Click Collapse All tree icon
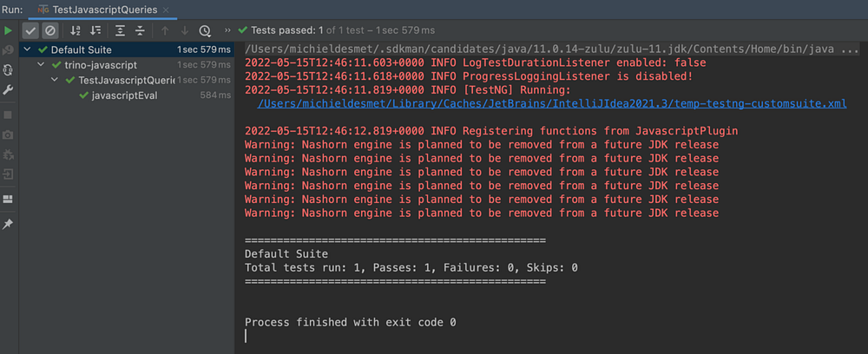The image size is (868, 354). coord(140,30)
